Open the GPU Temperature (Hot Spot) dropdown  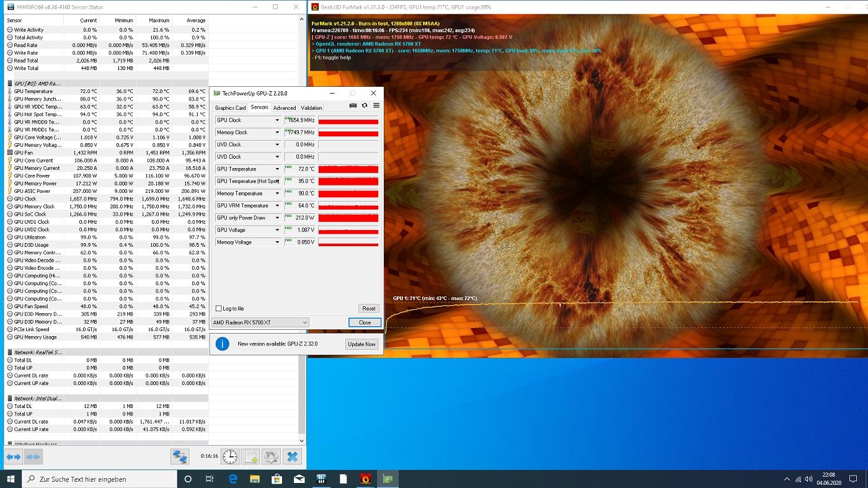point(277,181)
